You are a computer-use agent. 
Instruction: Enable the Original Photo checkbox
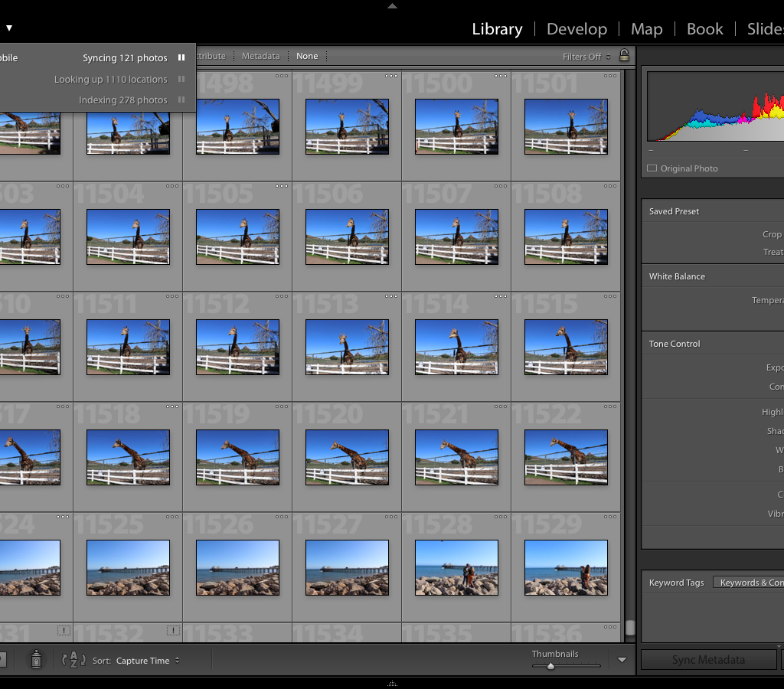point(652,168)
